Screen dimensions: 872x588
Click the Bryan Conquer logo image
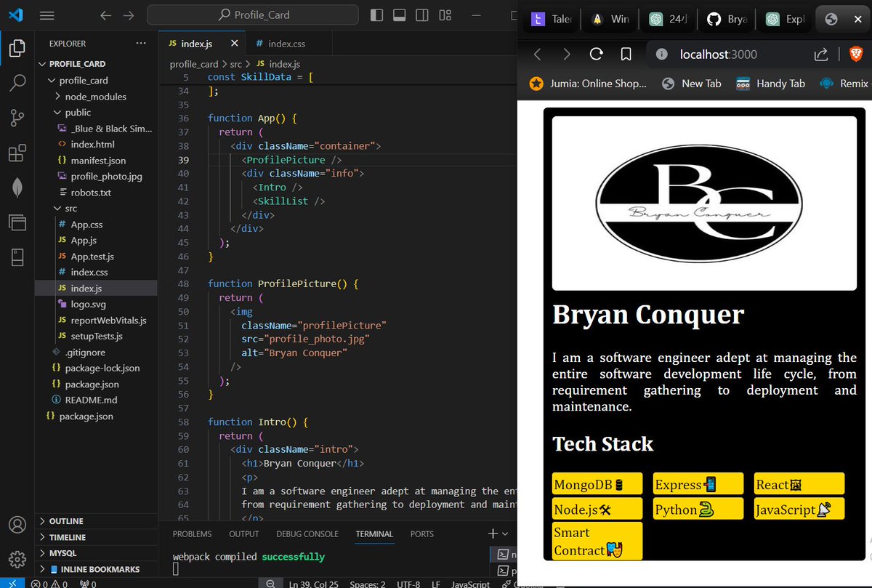pyautogui.click(x=704, y=204)
